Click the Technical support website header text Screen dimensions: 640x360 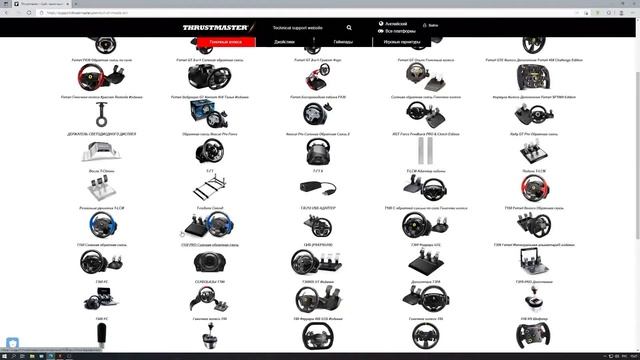click(298, 28)
